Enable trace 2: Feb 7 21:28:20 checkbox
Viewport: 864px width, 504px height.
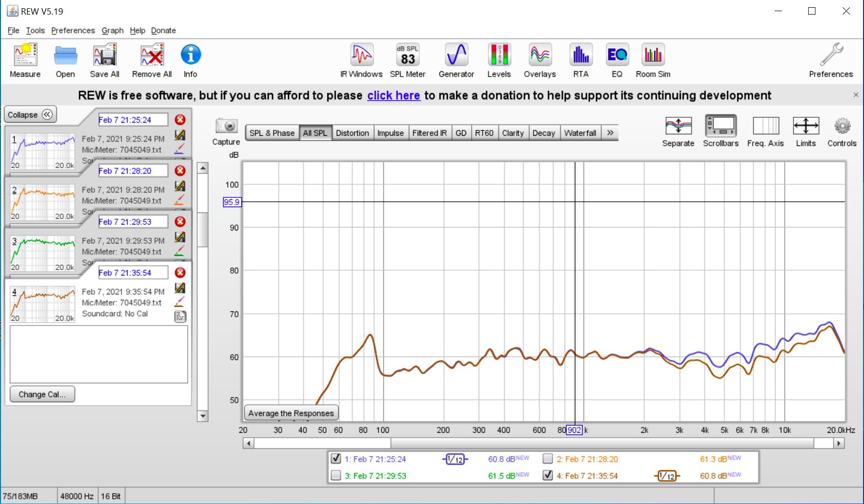click(x=548, y=458)
